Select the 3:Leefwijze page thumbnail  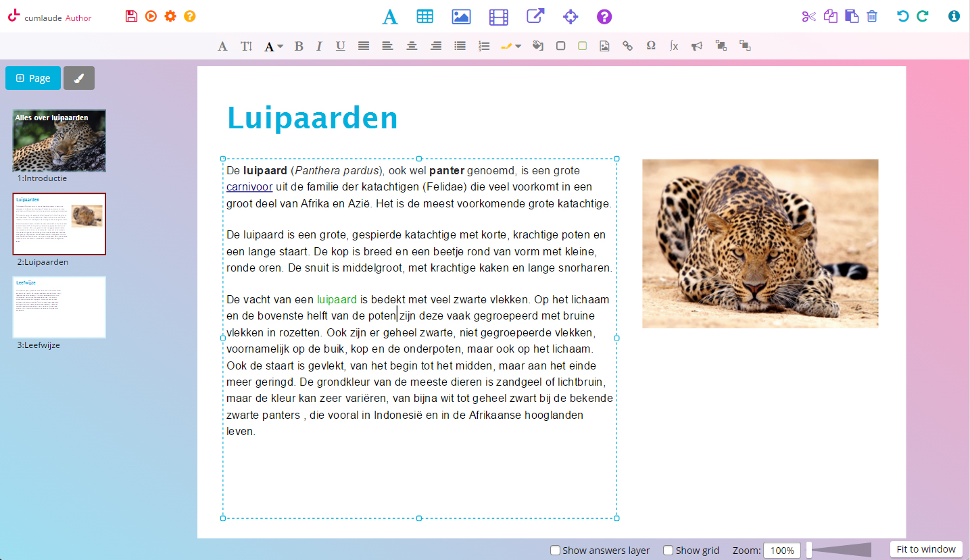(x=59, y=307)
